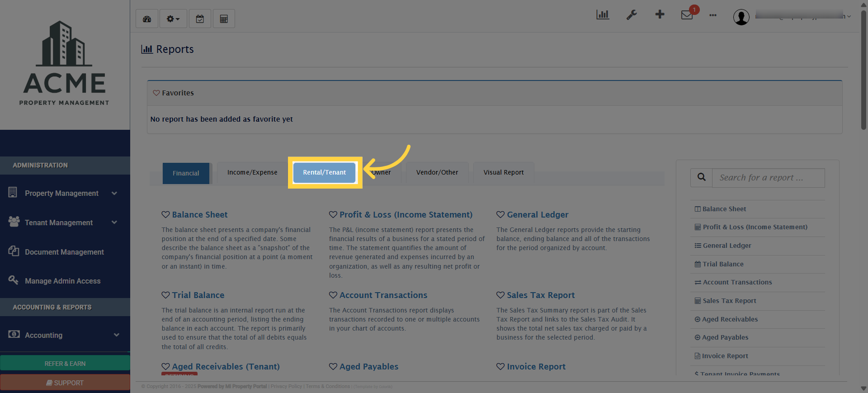Favorite the General Ledger report heart
The width and height of the screenshot is (868, 393).
click(x=500, y=214)
